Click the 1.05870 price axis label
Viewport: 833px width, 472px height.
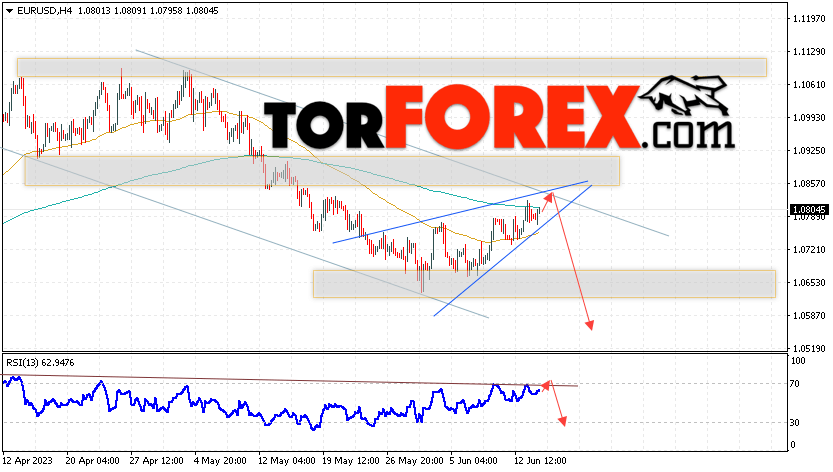pos(809,316)
